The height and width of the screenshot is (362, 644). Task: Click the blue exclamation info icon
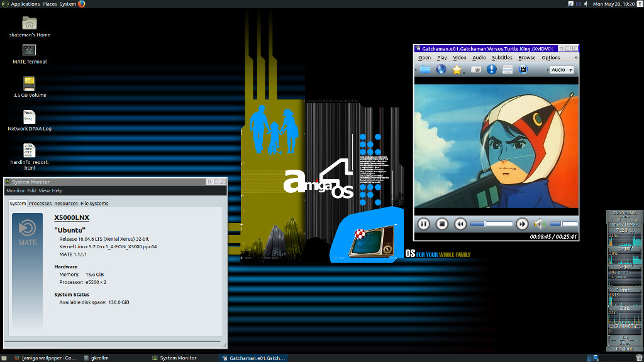[x=491, y=69]
